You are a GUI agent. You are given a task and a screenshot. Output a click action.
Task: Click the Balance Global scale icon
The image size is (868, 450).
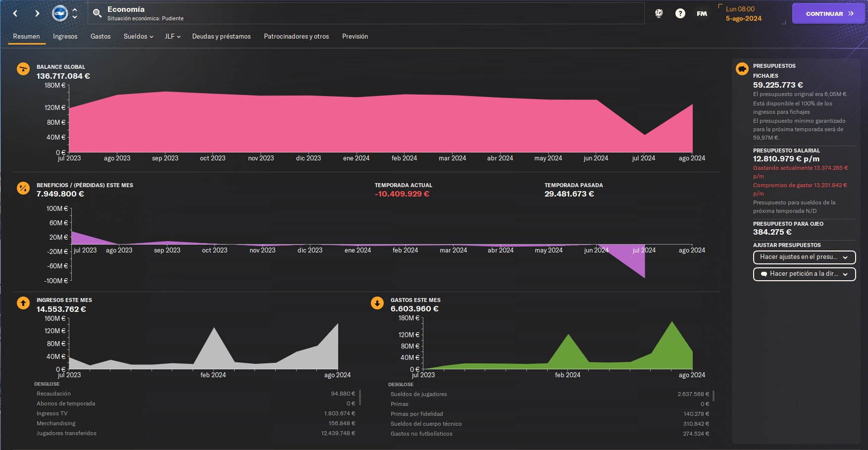[23, 69]
